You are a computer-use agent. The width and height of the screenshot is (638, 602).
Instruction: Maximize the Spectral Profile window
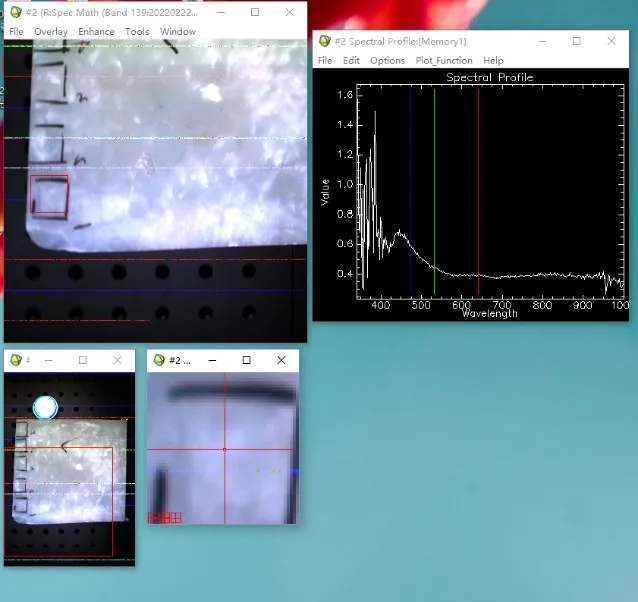pos(576,41)
